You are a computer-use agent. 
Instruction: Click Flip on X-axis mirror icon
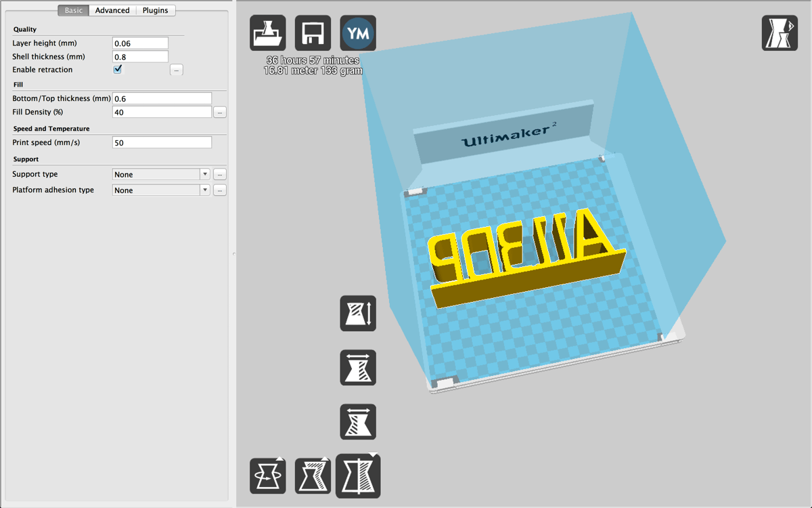pyautogui.click(x=358, y=368)
